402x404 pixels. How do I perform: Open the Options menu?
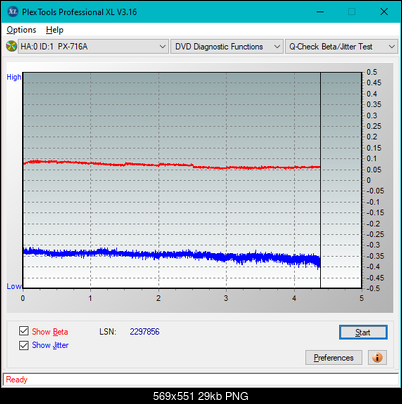(21, 30)
